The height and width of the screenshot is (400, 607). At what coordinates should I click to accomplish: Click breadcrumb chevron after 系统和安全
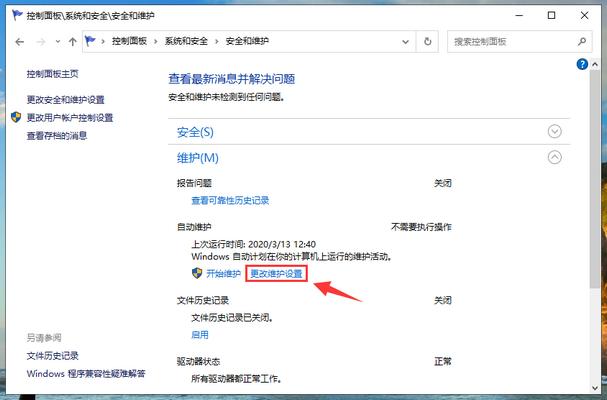click(216, 41)
